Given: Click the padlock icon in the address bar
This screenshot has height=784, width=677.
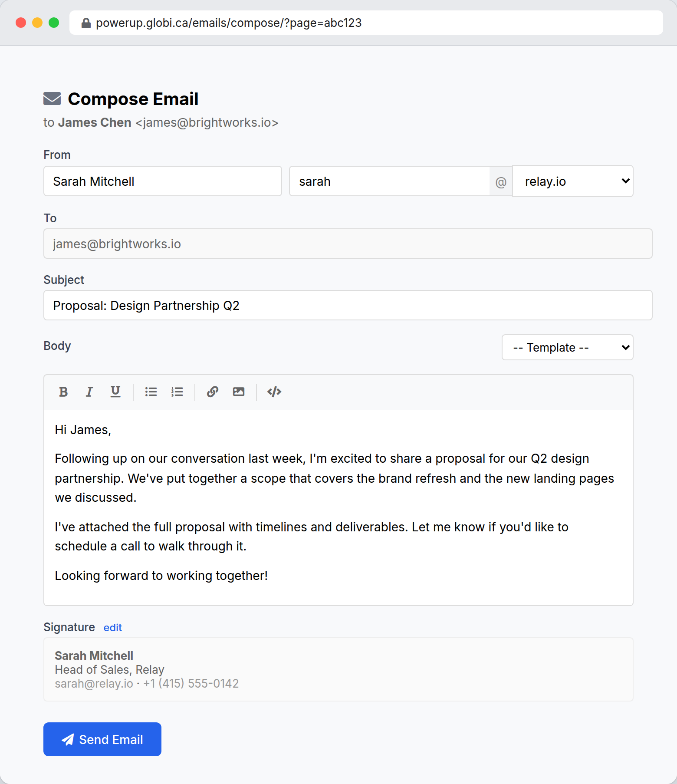Looking at the screenshot, I should tap(86, 23).
